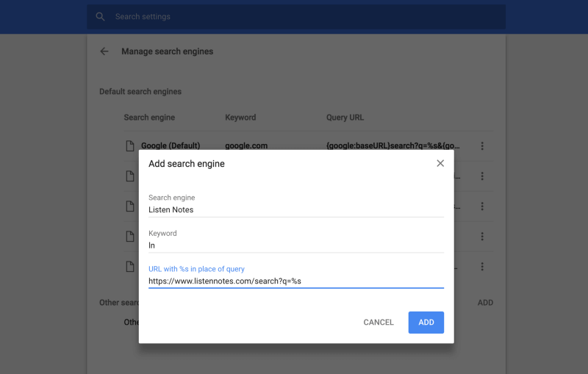The height and width of the screenshot is (374, 588).
Task: Click the Keyword column header
Action: click(x=240, y=118)
